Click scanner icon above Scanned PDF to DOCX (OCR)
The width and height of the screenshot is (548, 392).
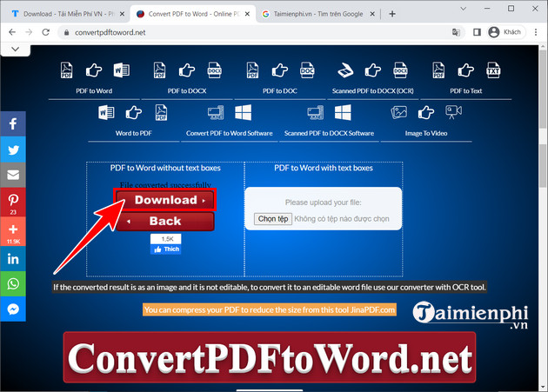click(x=345, y=70)
